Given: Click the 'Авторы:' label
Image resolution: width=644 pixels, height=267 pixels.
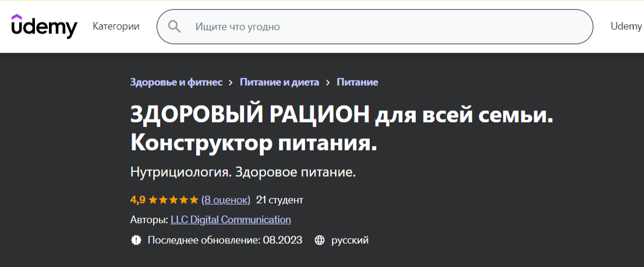Looking at the screenshot, I should (x=149, y=220).
